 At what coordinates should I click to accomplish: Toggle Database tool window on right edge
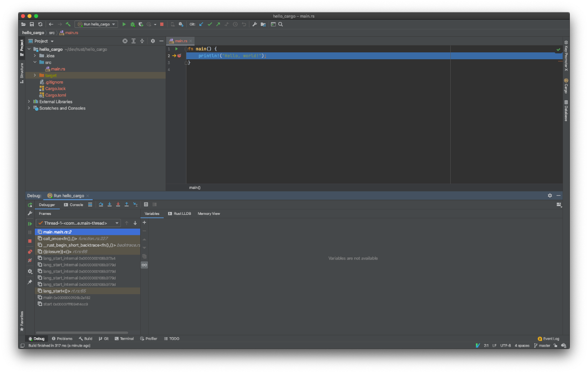click(566, 110)
